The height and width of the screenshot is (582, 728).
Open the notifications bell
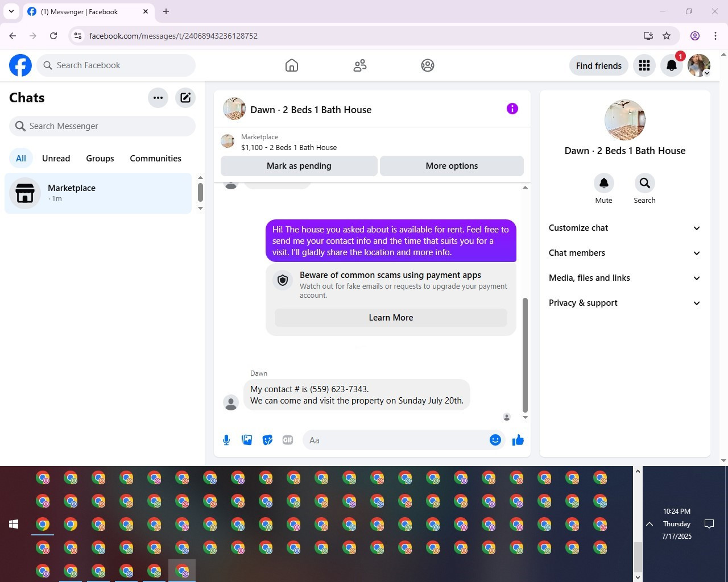(672, 65)
